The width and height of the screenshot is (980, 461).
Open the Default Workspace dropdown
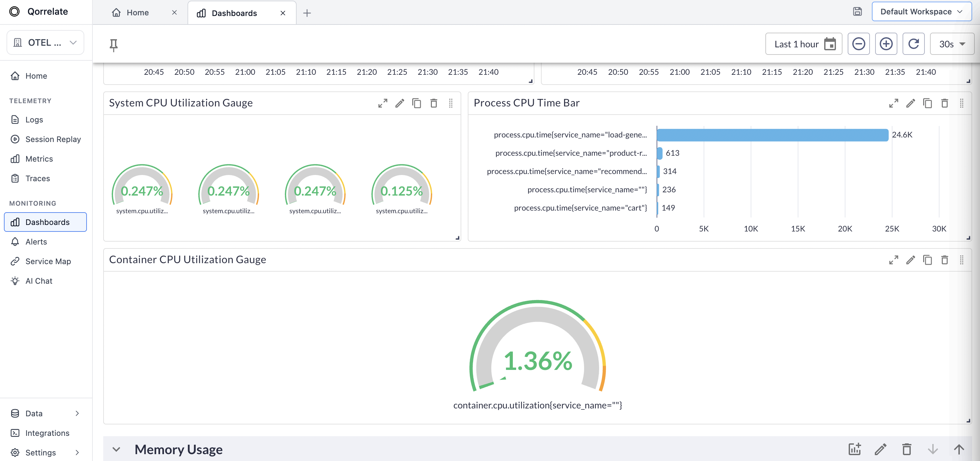click(922, 11)
